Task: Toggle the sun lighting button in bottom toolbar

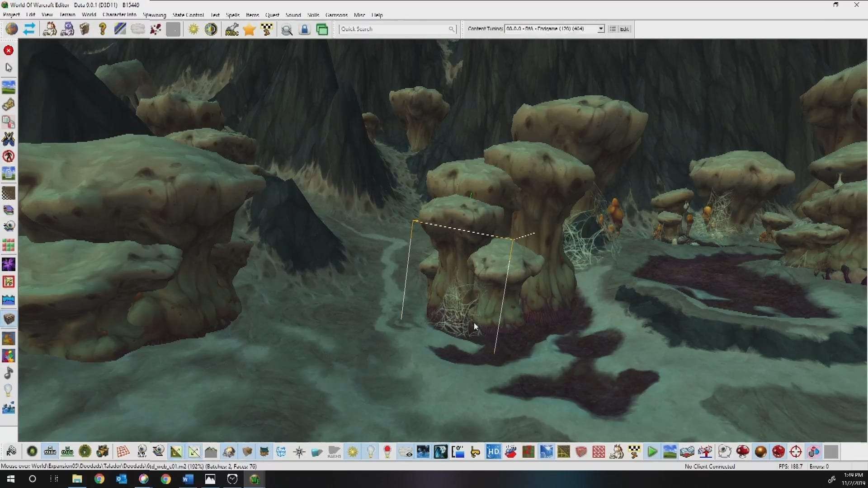Action: [x=353, y=451]
